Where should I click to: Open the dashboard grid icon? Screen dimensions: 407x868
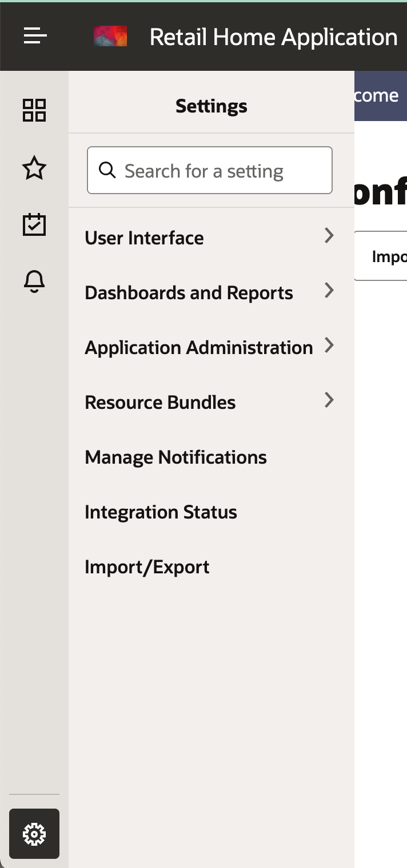[x=34, y=110]
